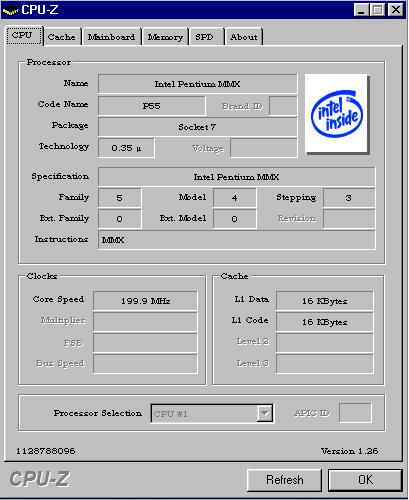Click the OK button

[365, 480]
